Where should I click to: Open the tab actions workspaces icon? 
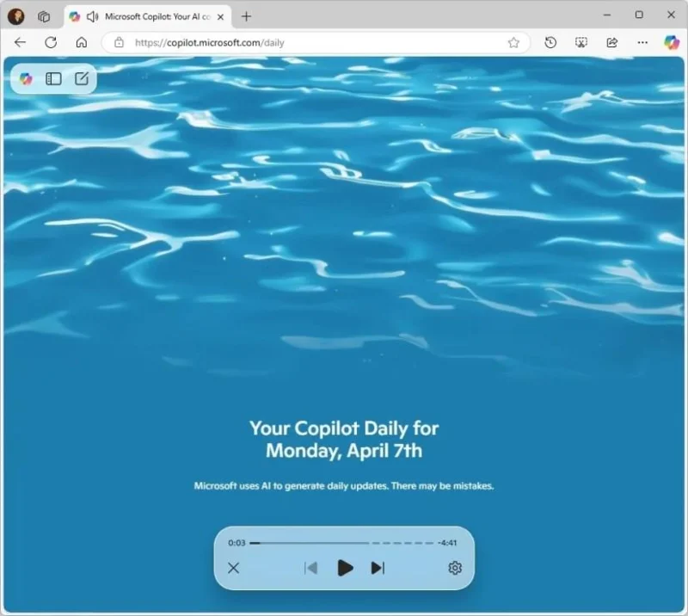pyautogui.click(x=44, y=16)
